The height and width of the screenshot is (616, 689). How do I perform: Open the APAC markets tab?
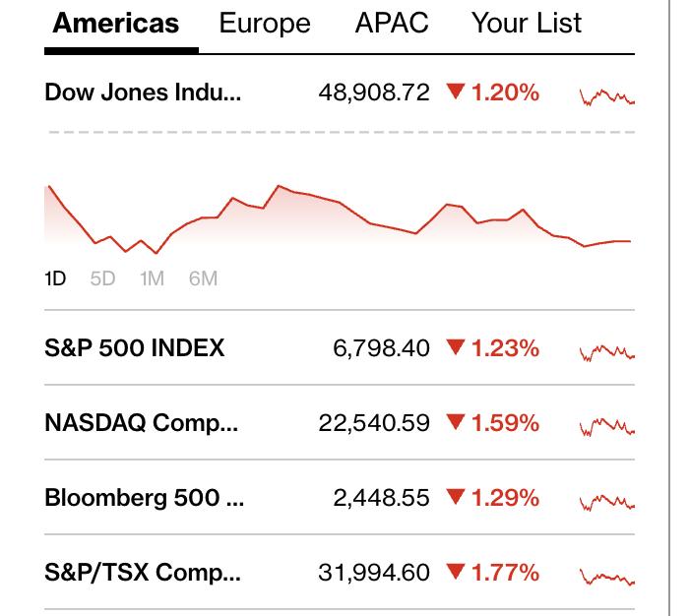(x=392, y=24)
